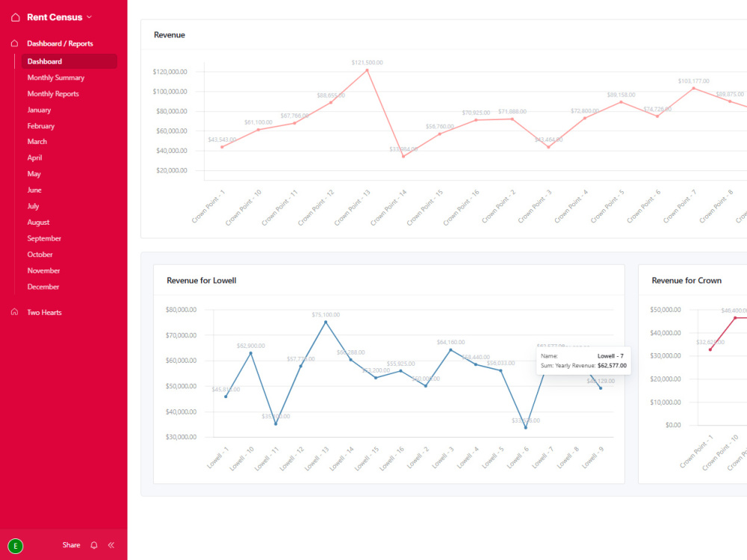The image size is (747, 560).
Task: Click the $62,577.00 tooltip value
Action: [613, 366]
